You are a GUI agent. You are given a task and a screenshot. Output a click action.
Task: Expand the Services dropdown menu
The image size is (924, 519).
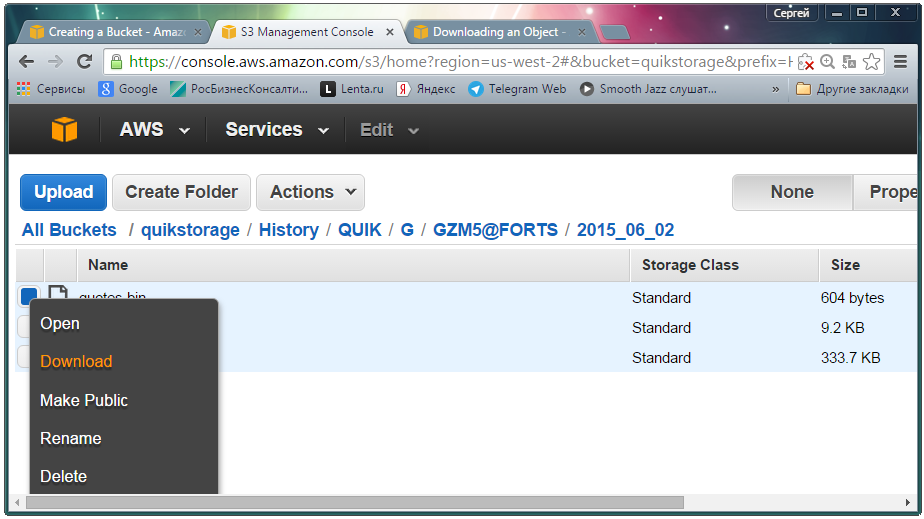pos(277,130)
